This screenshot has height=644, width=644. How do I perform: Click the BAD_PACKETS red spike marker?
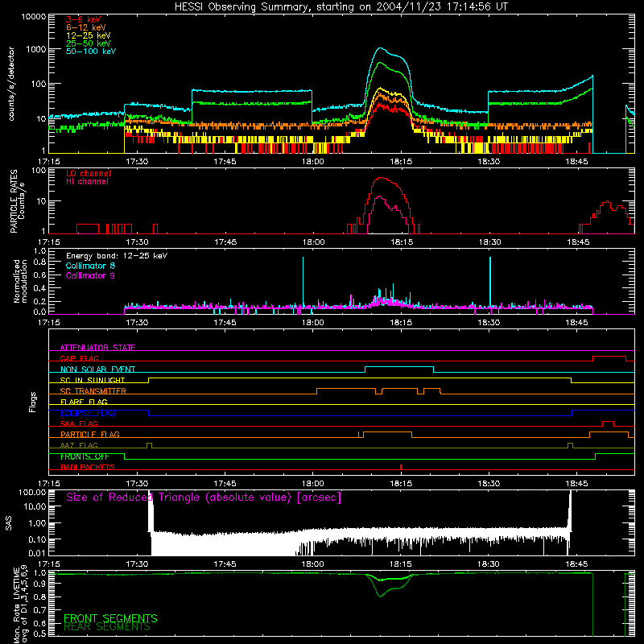[400, 467]
